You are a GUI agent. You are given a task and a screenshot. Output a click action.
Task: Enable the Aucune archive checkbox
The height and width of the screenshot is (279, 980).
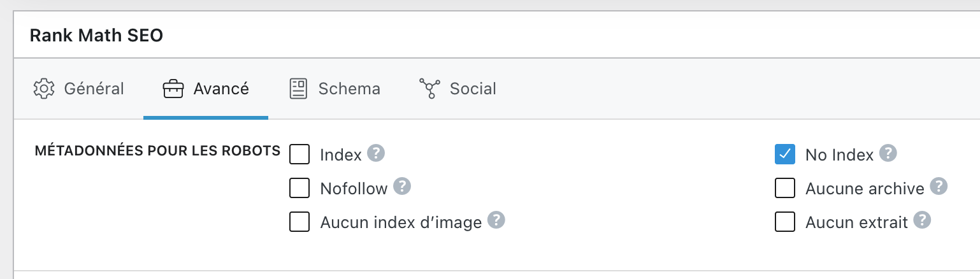(x=785, y=188)
